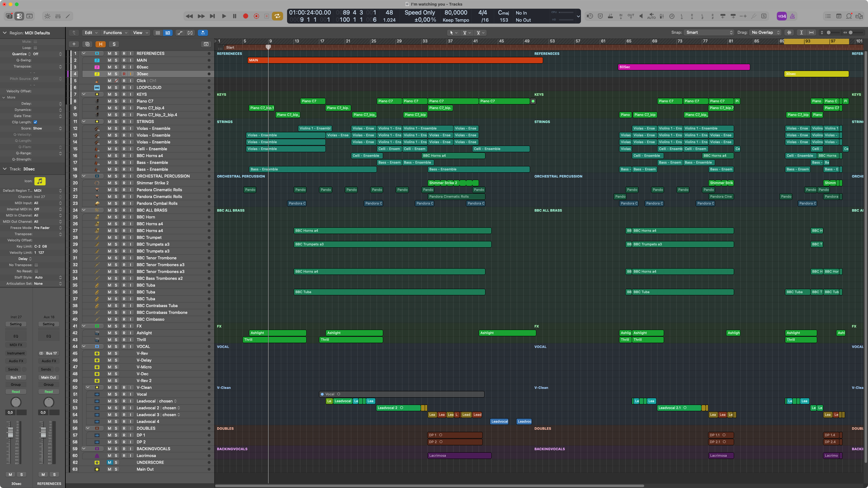Screen dimensions: 868x488
Task: Open the Snap Smart dropdown
Action: (x=709, y=32)
